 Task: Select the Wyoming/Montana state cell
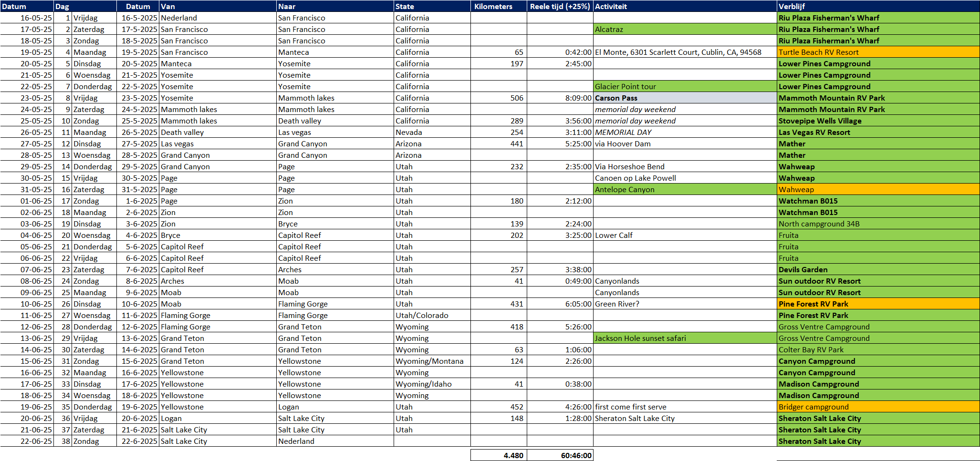pyautogui.click(x=432, y=361)
